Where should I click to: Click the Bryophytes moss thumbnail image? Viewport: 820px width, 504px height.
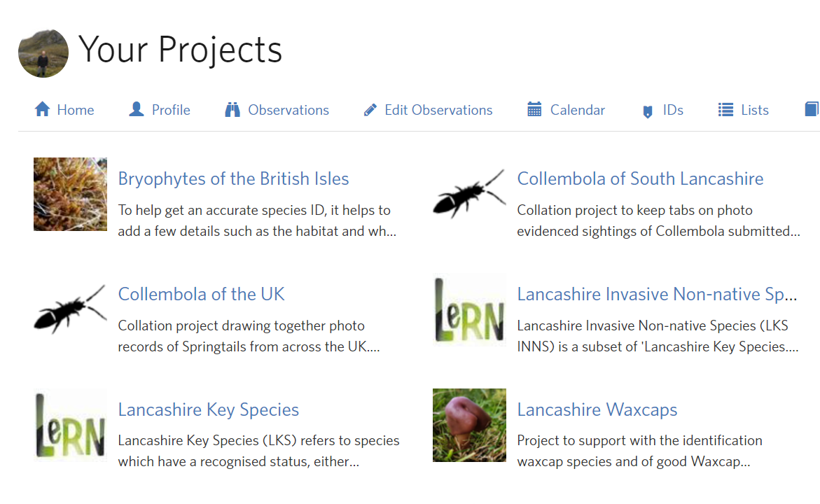(70, 195)
